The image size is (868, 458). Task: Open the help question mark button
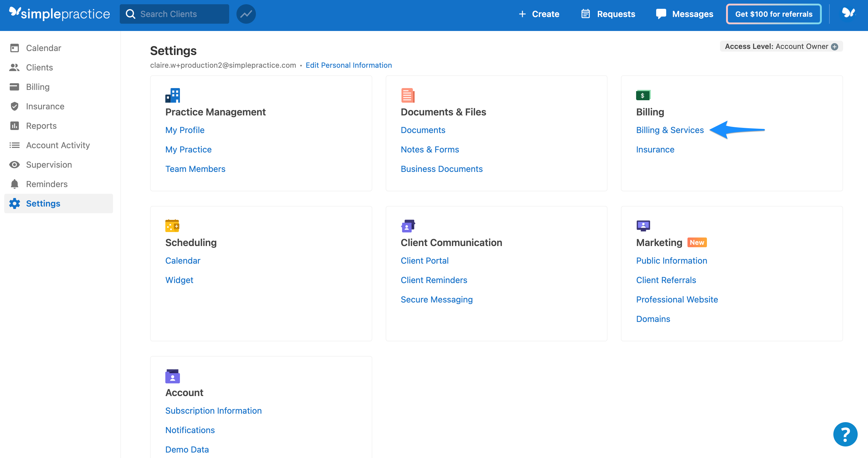point(845,434)
